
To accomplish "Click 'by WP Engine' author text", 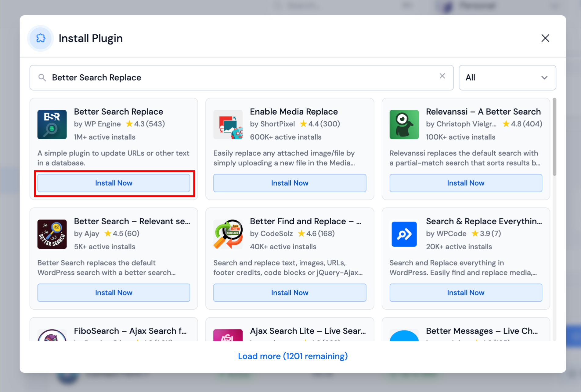I will [x=97, y=124].
